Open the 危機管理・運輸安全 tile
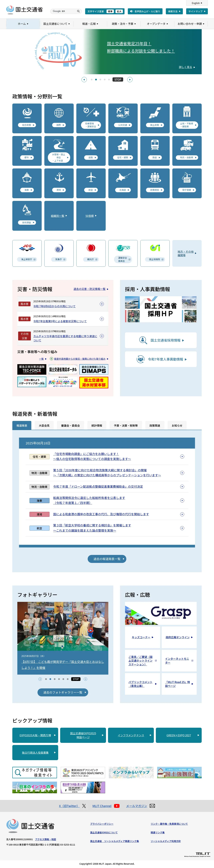 tap(91, 118)
